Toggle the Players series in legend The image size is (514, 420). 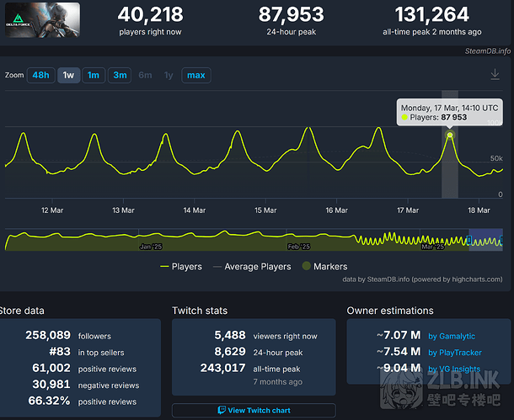(x=180, y=267)
